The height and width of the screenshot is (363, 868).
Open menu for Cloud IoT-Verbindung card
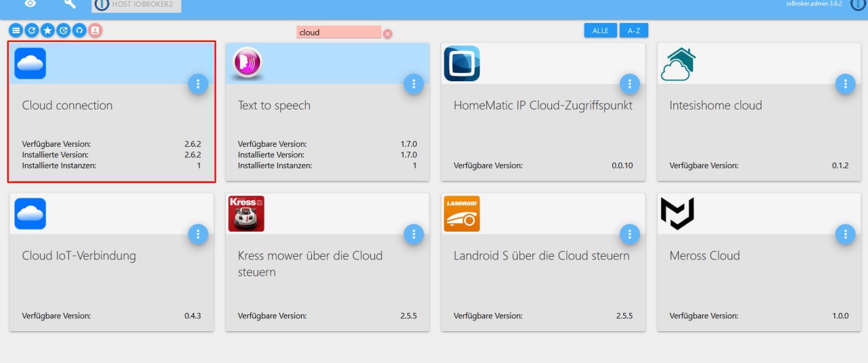point(198,234)
